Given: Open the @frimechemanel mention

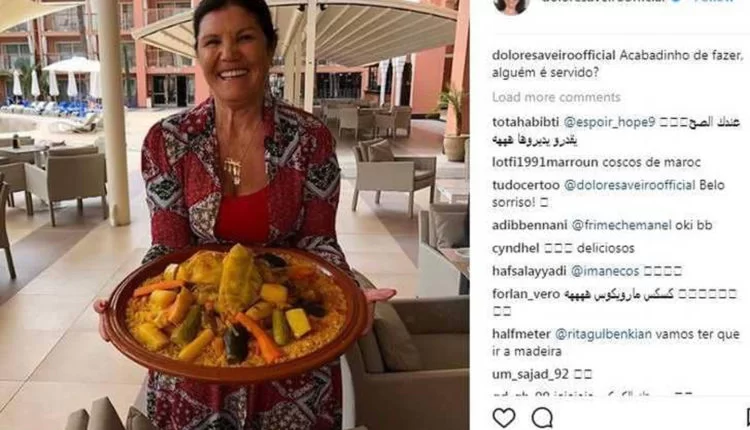Looking at the screenshot, I should (x=622, y=225).
